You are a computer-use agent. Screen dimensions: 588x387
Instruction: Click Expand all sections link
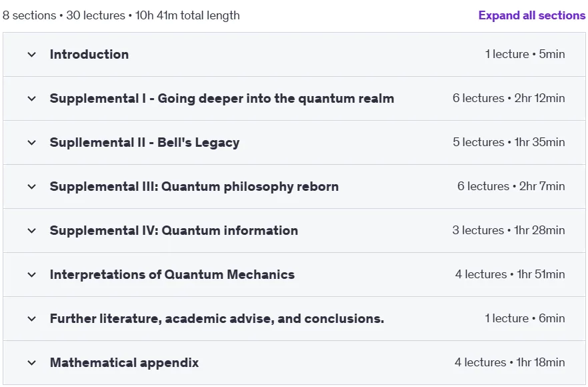click(x=532, y=15)
